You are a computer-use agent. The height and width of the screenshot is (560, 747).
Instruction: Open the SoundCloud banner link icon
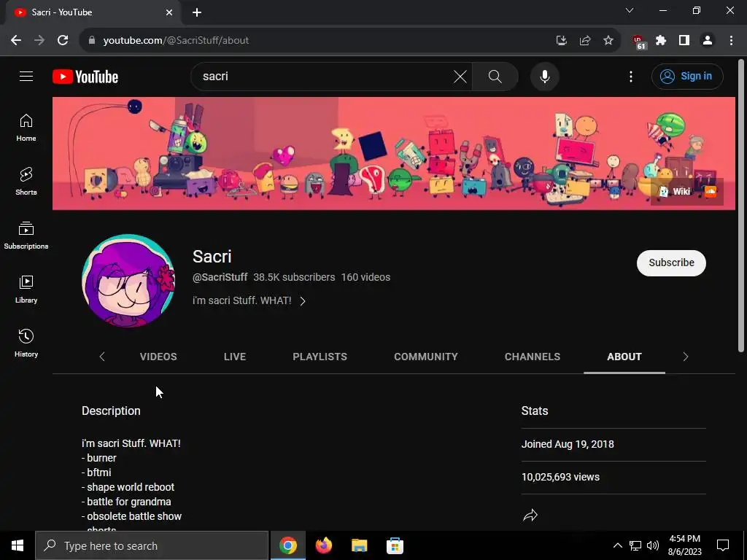(x=711, y=192)
